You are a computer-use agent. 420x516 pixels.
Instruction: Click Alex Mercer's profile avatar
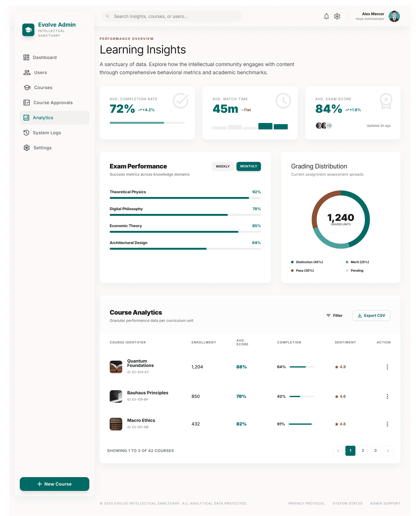(394, 16)
